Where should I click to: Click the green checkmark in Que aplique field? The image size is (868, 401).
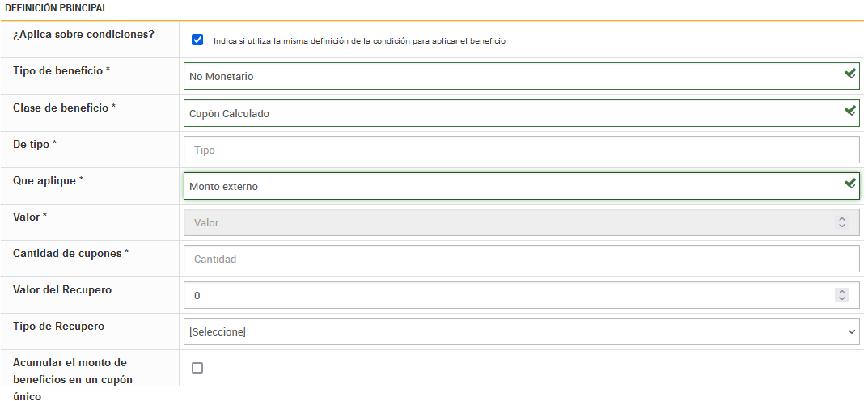coord(850,184)
